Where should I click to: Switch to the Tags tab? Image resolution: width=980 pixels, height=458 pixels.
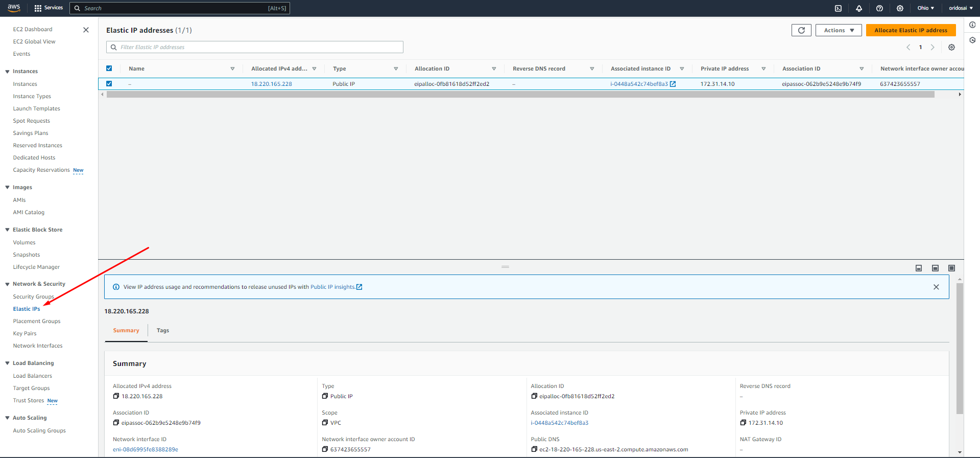(x=163, y=331)
